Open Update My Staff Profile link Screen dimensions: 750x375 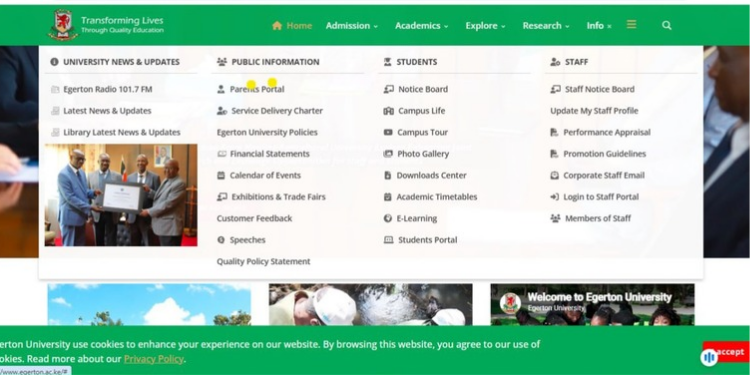tap(594, 111)
